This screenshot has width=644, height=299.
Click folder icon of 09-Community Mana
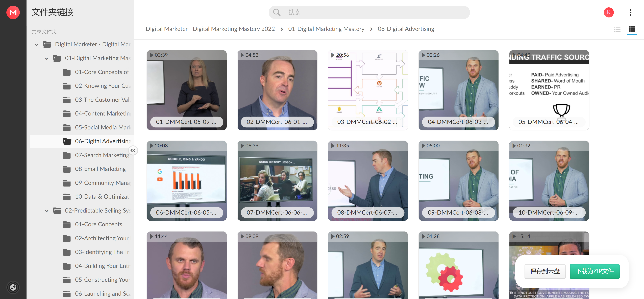(66, 183)
